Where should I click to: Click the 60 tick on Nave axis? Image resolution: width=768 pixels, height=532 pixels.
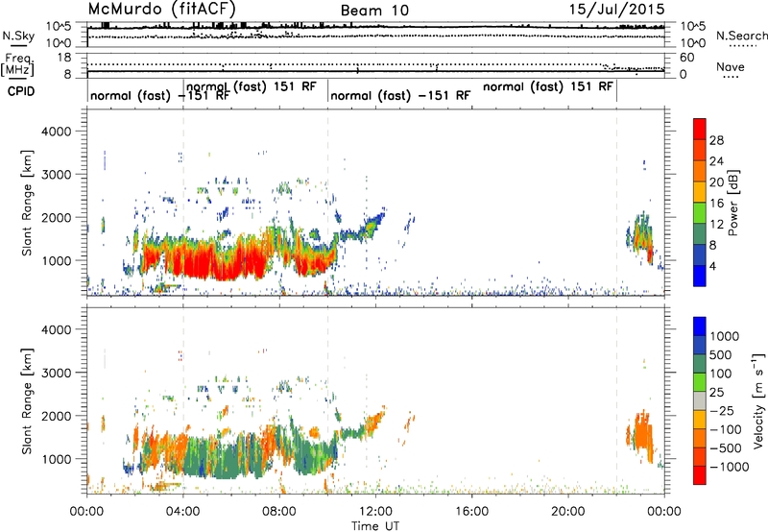tap(686, 58)
